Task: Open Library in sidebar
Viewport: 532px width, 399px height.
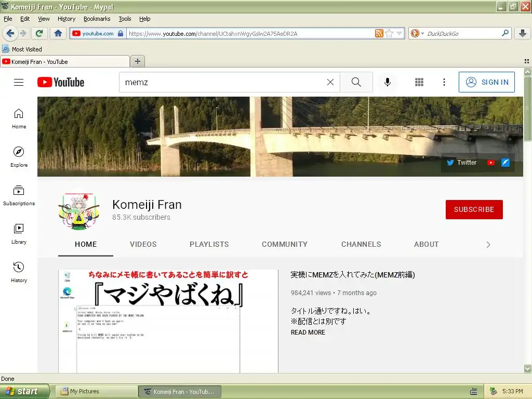Action: point(19,234)
